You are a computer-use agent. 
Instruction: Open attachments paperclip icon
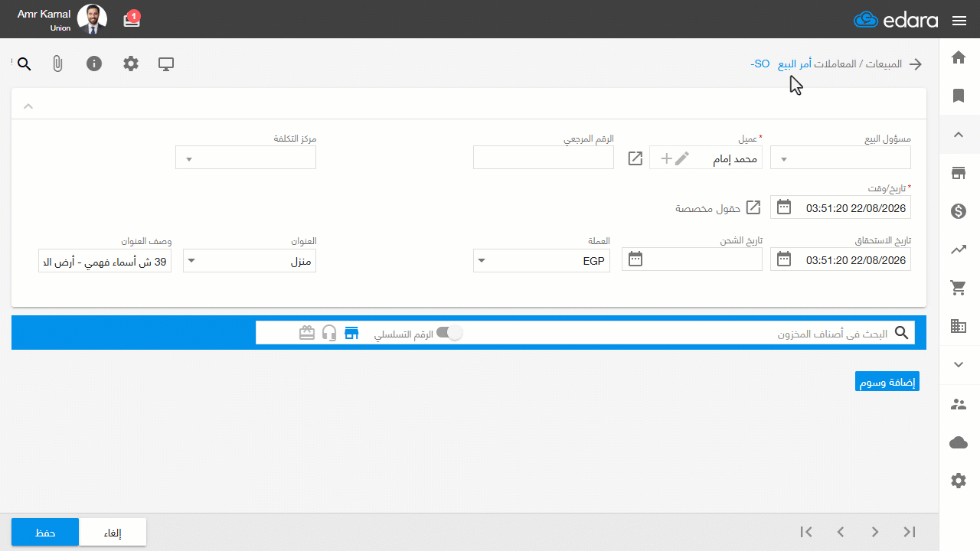(57, 64)
